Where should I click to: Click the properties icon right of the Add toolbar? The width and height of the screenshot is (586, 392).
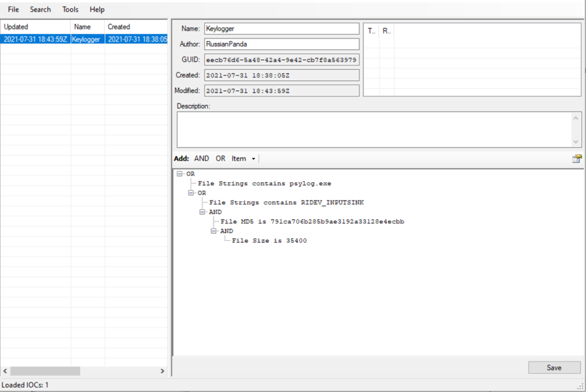coord(576,159)
